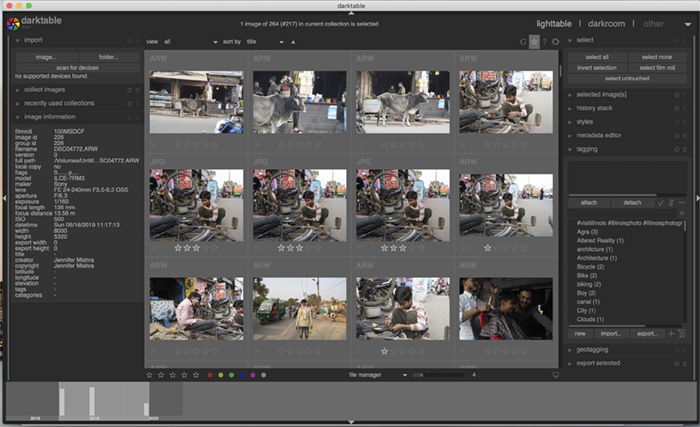Expand geotagging panel
700x427 pixels.
[x=570, y=350]
